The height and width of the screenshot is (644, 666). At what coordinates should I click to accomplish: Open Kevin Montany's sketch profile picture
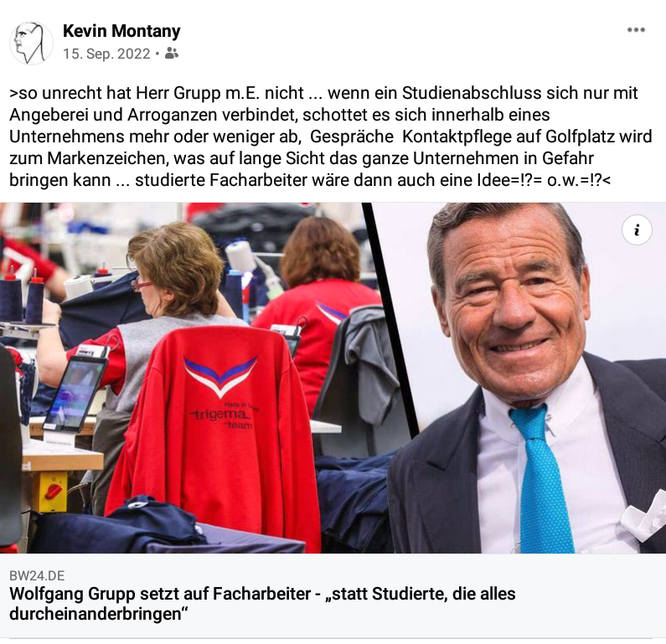[x=31, y=43]
